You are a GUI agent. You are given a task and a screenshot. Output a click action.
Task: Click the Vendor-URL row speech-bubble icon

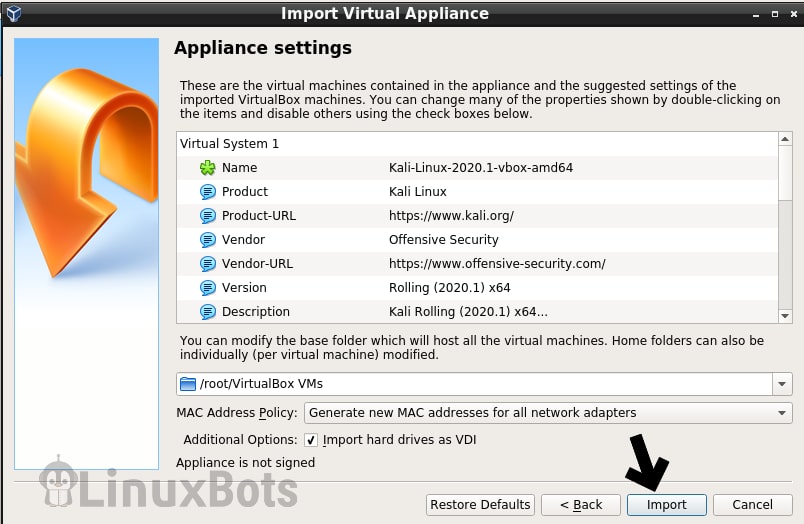point(208,264)
